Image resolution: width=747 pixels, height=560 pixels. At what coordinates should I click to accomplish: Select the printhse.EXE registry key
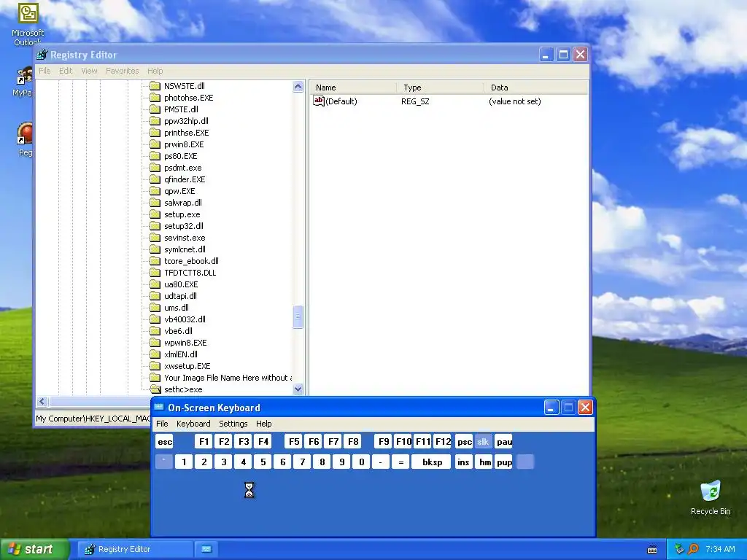[186, 133]
